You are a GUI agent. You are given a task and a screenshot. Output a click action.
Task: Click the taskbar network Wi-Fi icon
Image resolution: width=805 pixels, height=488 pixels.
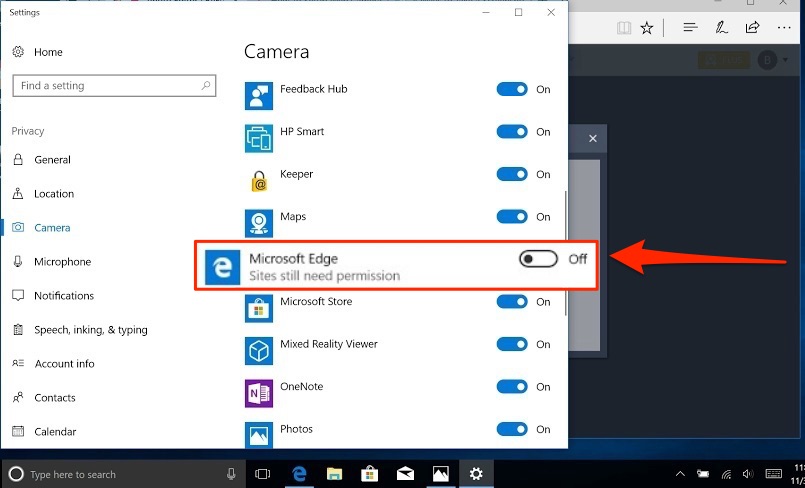click(726, 474)
